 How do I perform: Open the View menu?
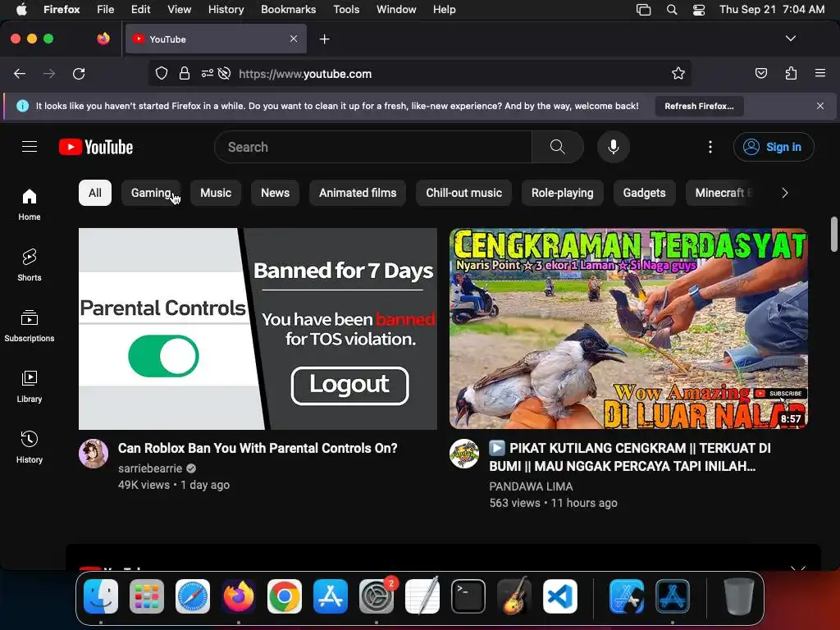point(179,9)
